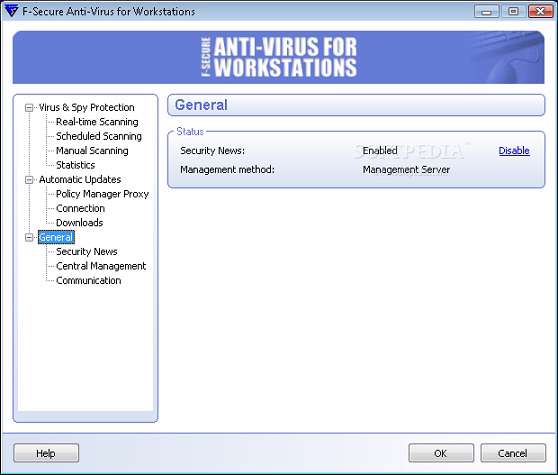Select the highlighted General tree item
Screen dimensions: 558x475
[56, 237]
